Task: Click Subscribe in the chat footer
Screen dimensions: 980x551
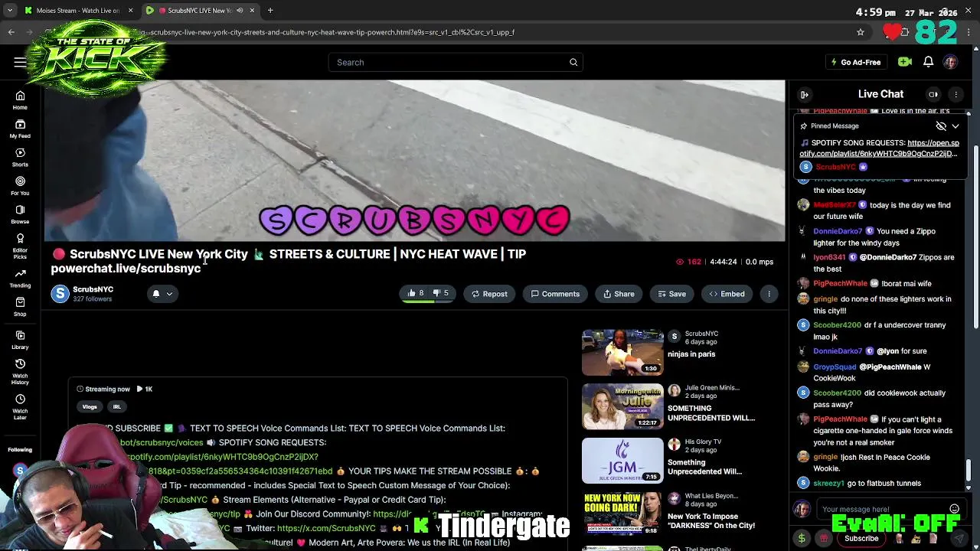Action: pos(861,539)
